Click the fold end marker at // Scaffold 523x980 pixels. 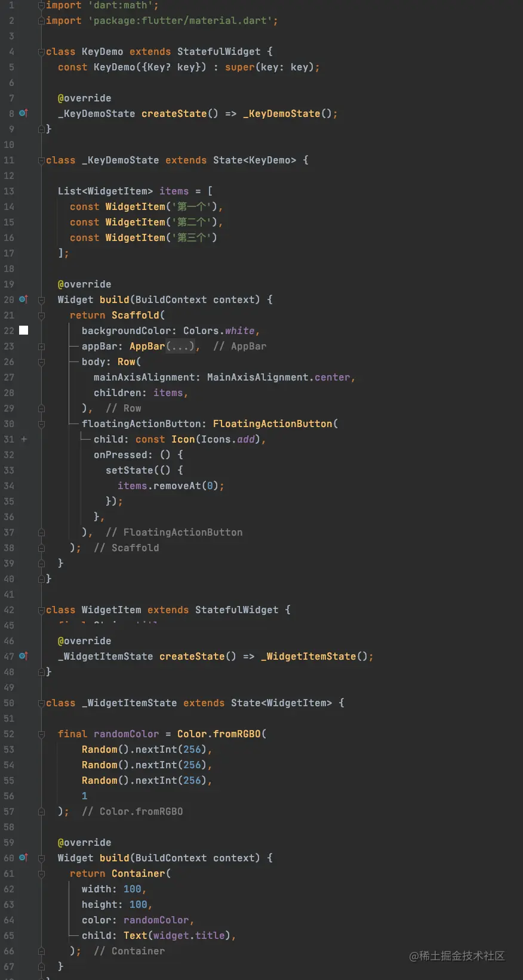(x=42, y=548)
